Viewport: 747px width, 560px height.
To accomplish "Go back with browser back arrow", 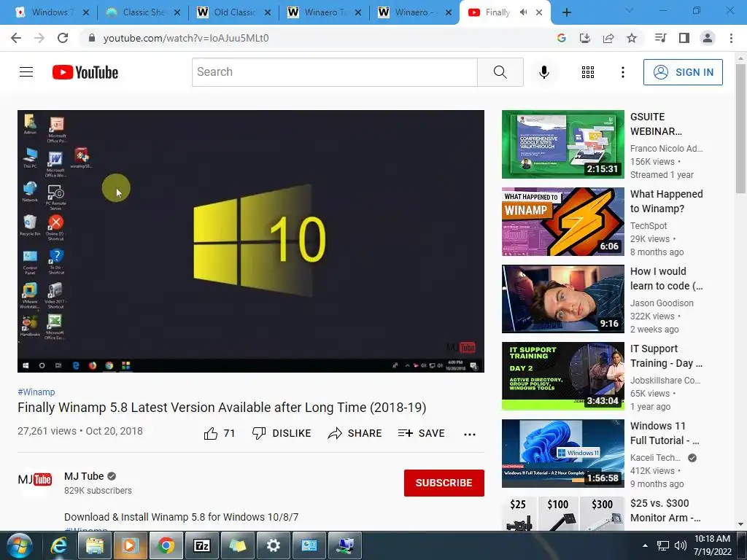I will point(16,38).
